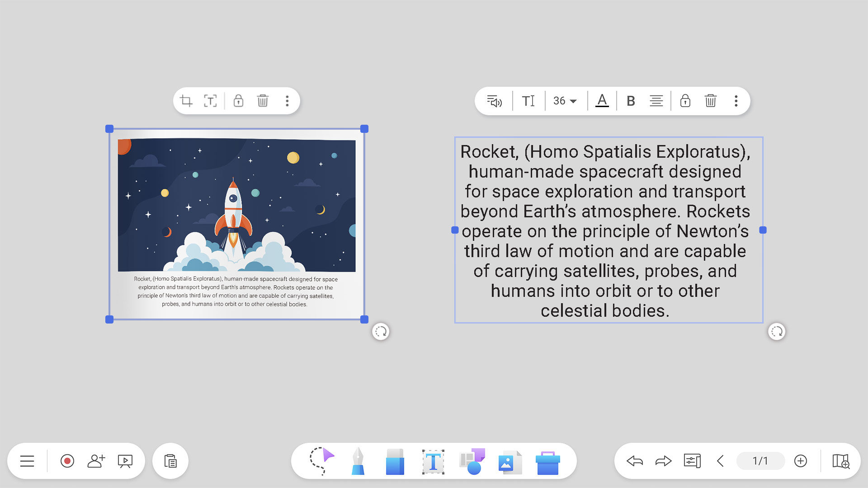868x488 pixels.
Task: Toggle bold formatting for text
Action: pos(631,101)
